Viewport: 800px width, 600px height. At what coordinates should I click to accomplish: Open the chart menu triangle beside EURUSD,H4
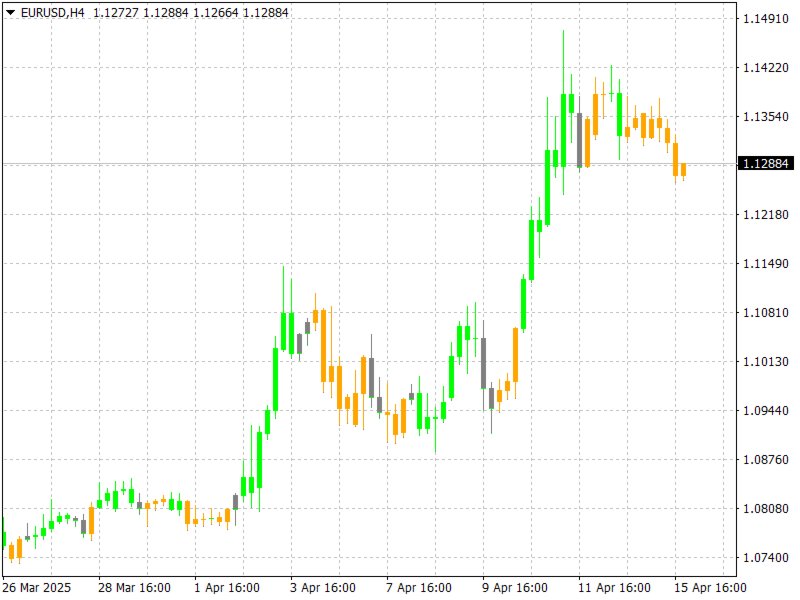[x=10, y=12]
